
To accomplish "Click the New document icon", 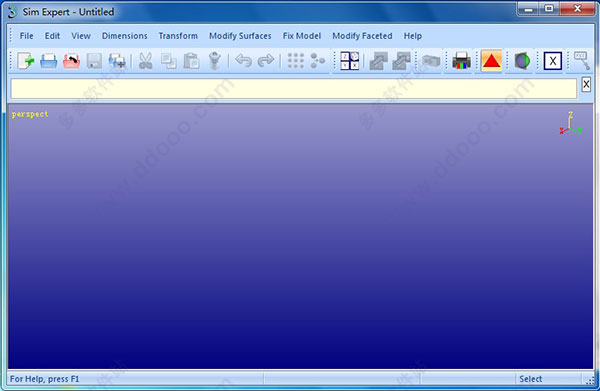I will [26, 61].
